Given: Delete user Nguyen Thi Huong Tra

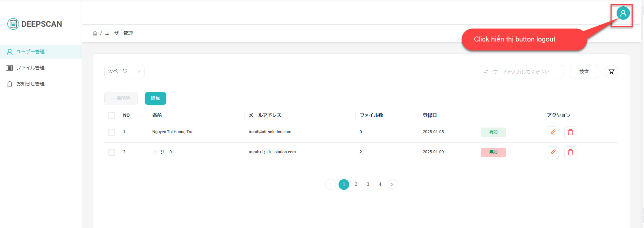Looking at the screenshot, I should pyautogui.click(x=570, y=132).
